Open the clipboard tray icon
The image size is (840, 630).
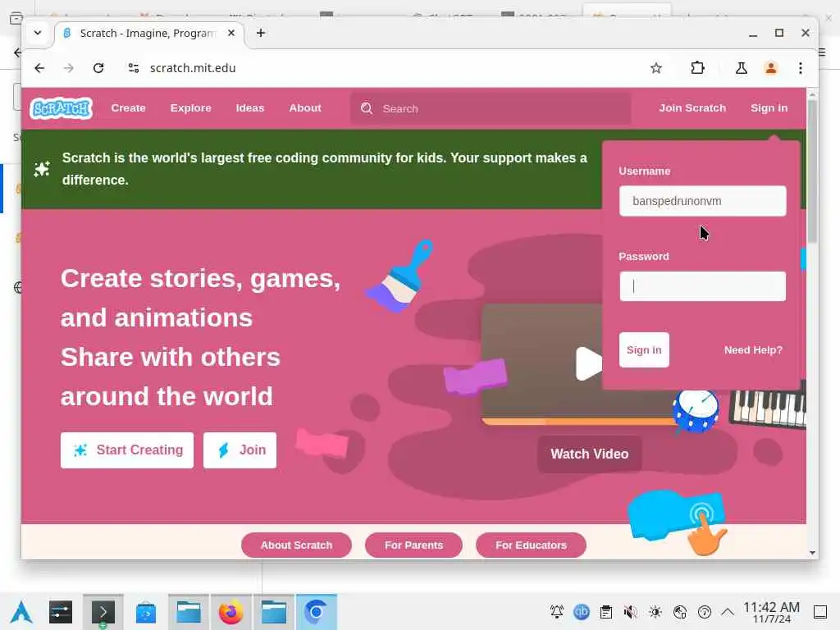coord(606,612)
